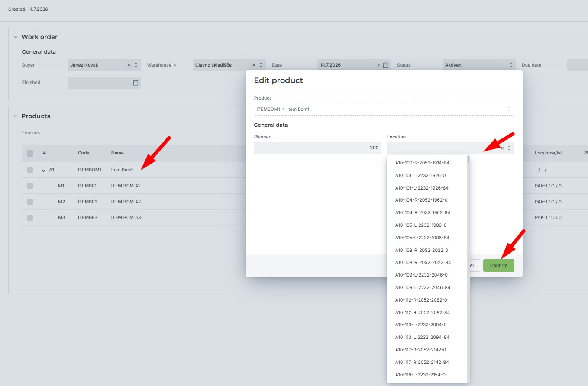Clear the Date value 14.7.2026
Screen dimensions: 588x386
(378, 65)
